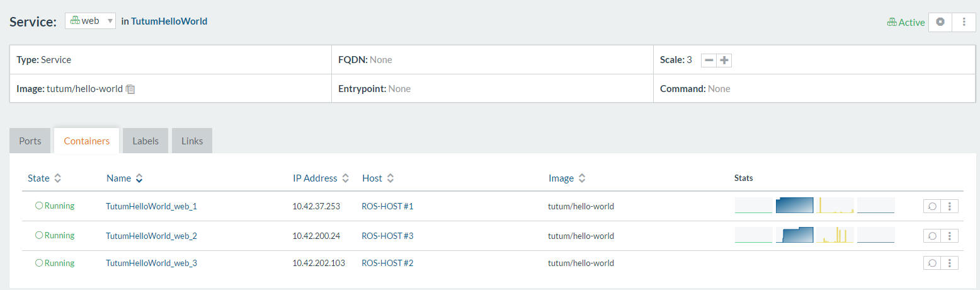Screen dimensions: 980x290
Task: Open ROS-HOST #3 host link
Action: (387, 236)
